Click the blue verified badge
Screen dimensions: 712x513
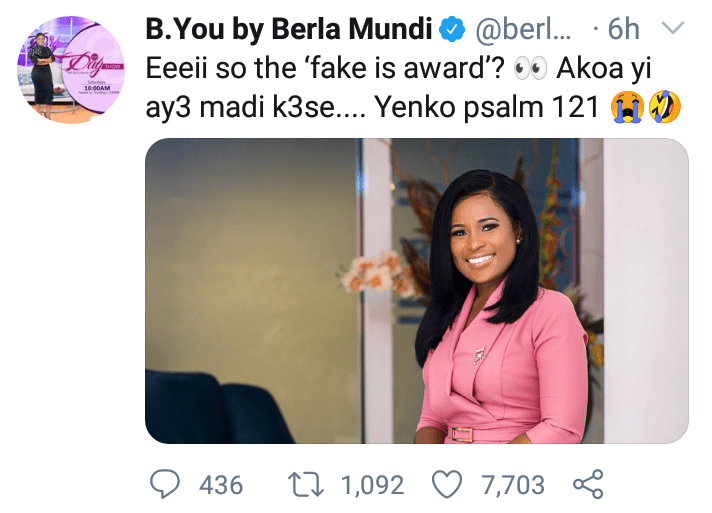click(453, 30)
